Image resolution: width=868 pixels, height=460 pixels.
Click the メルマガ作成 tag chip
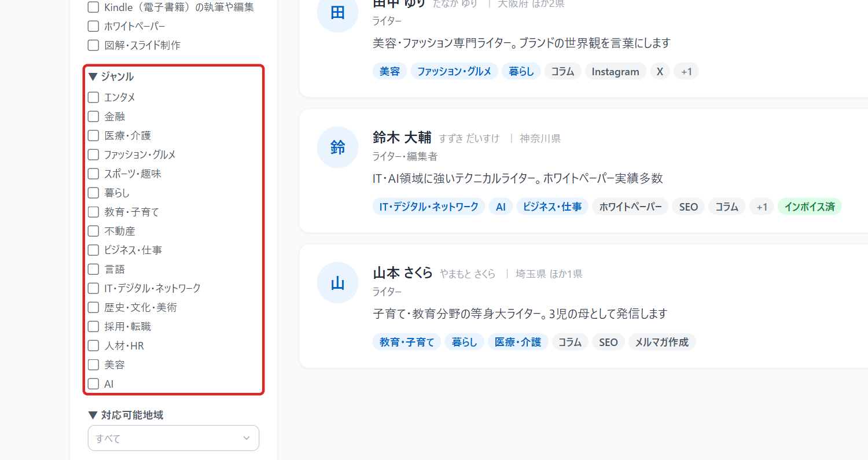click(x=662, y=342)
